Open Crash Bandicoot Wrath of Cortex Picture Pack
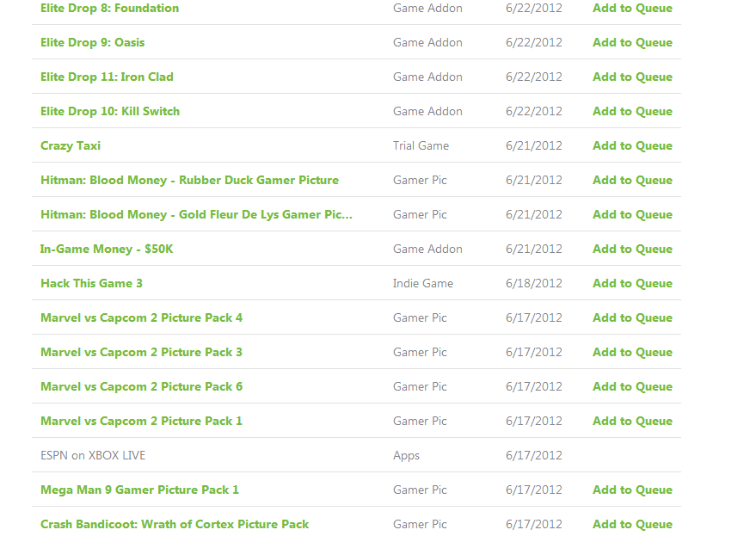The width and height of the screenshot is (756, 536). [x=175, y=525]
